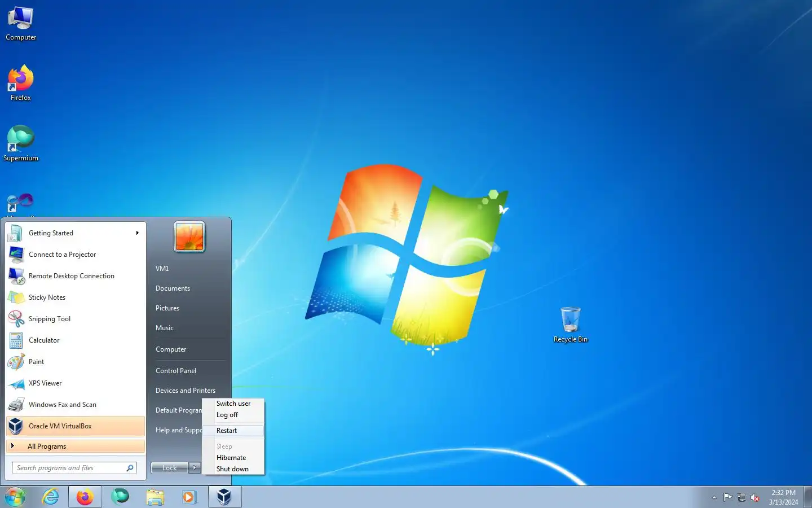Click the Start orb button on taskbar
The image size is (812, 508).
(x=15, y=497)
